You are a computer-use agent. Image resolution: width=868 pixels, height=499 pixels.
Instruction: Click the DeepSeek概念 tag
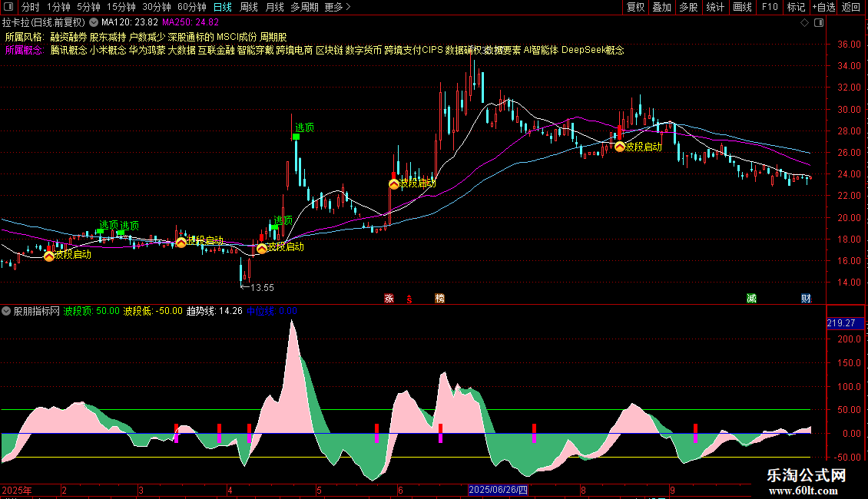tap(593, 51)
